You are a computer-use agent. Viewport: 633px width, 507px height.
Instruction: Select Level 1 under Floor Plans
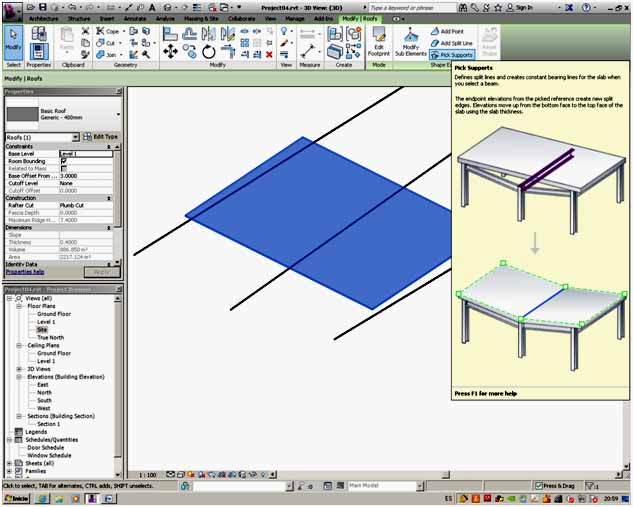(46, 321)
